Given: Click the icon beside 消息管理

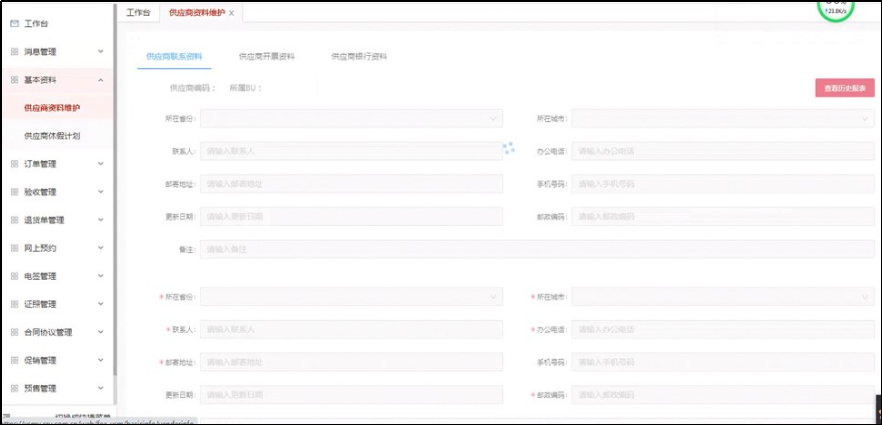Looking at the screenshot, I should pos(14,51).
